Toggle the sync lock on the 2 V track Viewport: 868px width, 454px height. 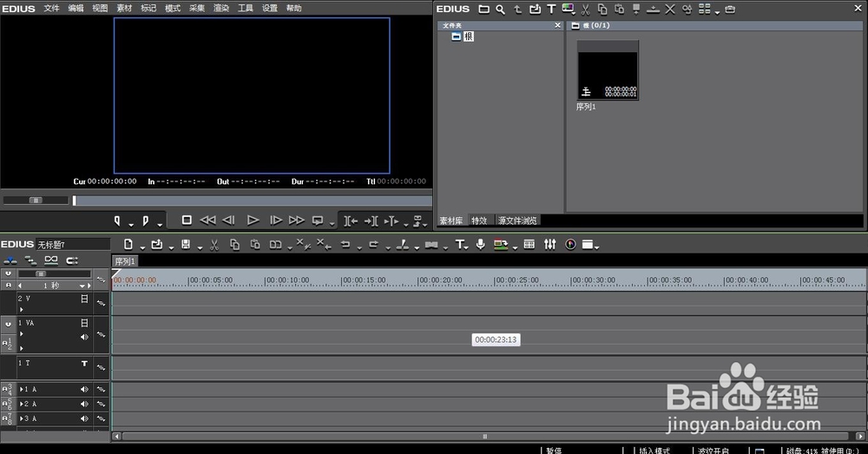pyautogui.click(x=101, y=303)
